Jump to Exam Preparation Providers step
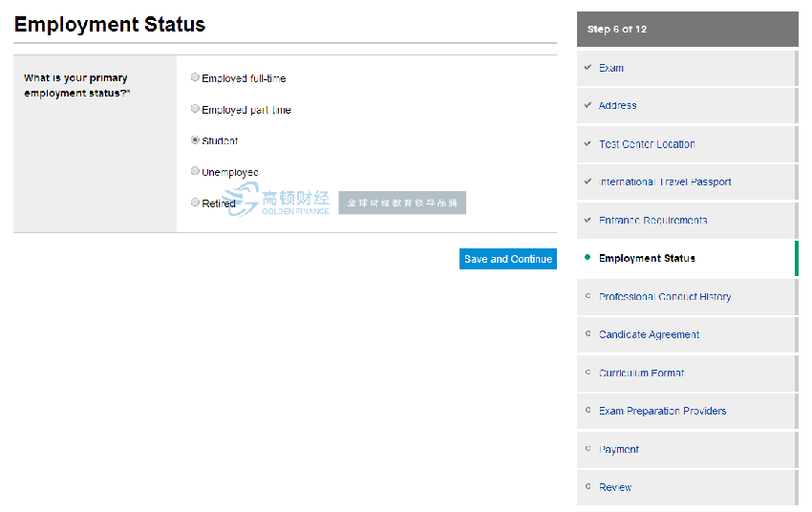Screen dimensions: 812x512 point(662,412)
